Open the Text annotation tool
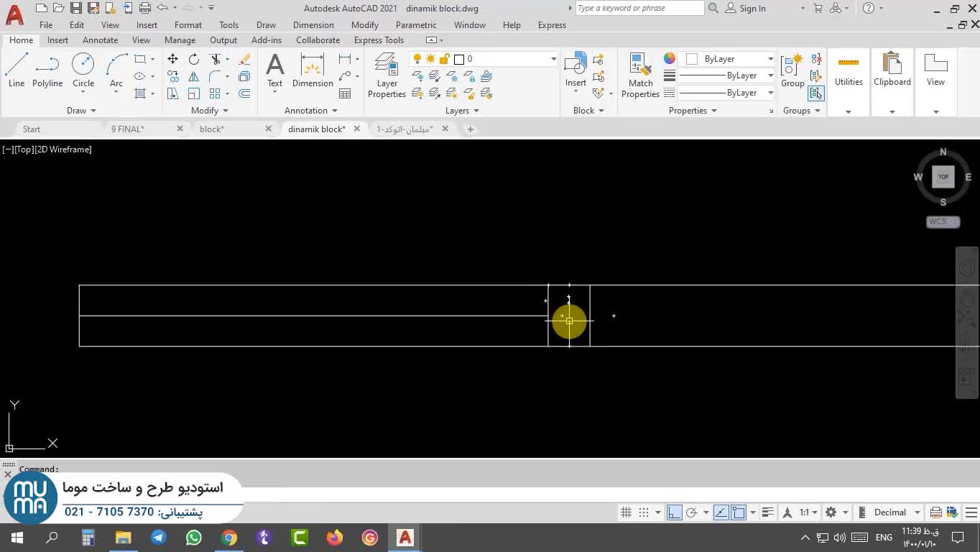Viewport: 980px width, 552px height. (274, 70)
